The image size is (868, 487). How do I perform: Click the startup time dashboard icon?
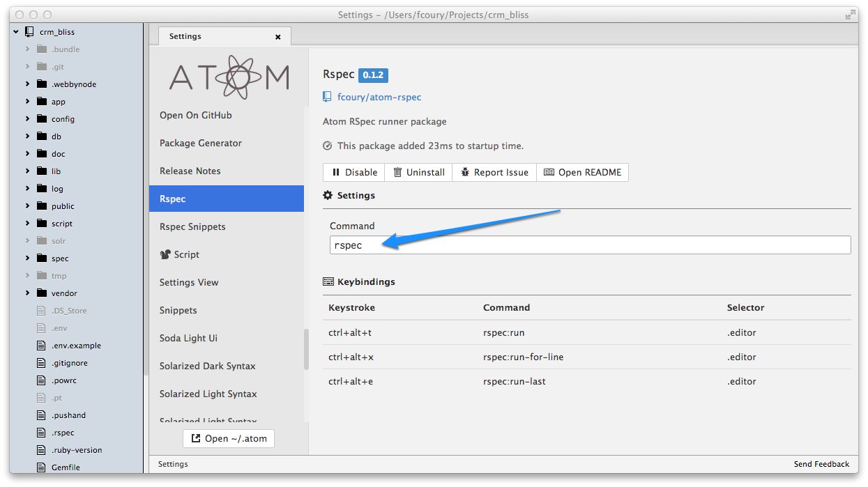pos(328,146)
